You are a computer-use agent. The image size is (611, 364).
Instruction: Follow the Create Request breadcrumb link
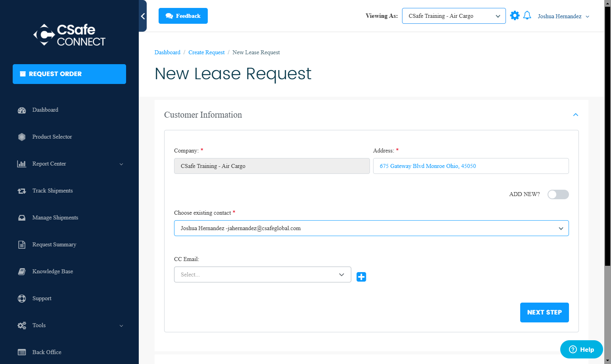[207, 52]
